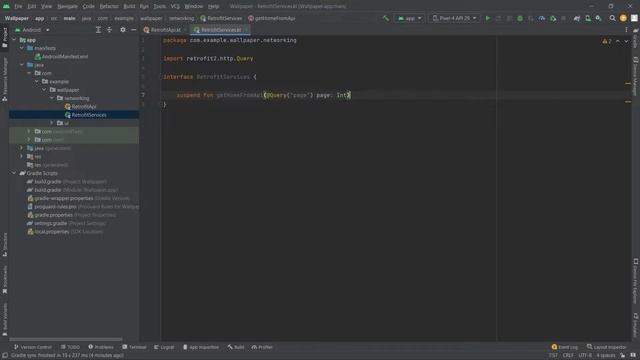This screenshot has width=640, height=360.
Task: Switch to RetrofitApi.kt editor tab
Action: click(x=165, y=30)
